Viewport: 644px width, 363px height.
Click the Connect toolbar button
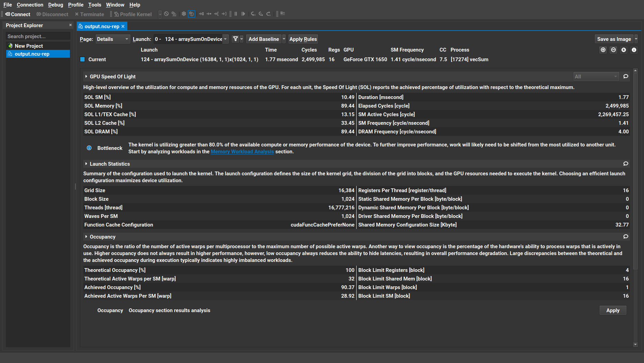(18, 14)
